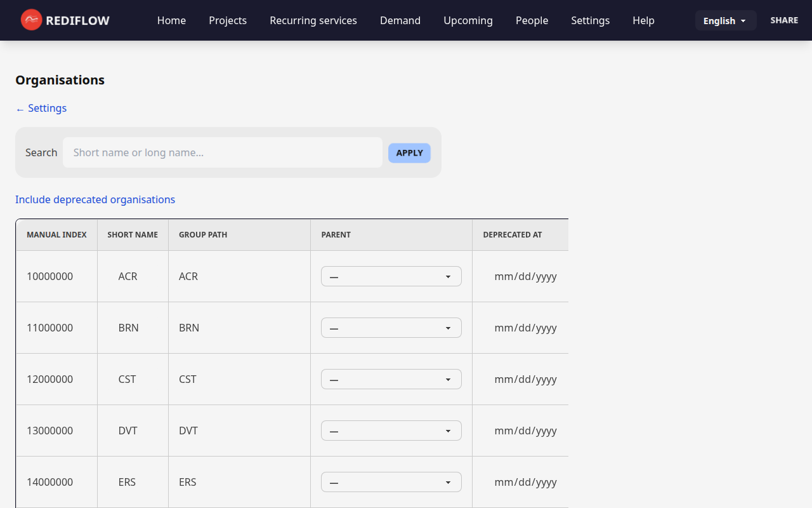The width and height of the screenshot is (812, 508).
Task: Open the Help page
Action: point(643,20)
